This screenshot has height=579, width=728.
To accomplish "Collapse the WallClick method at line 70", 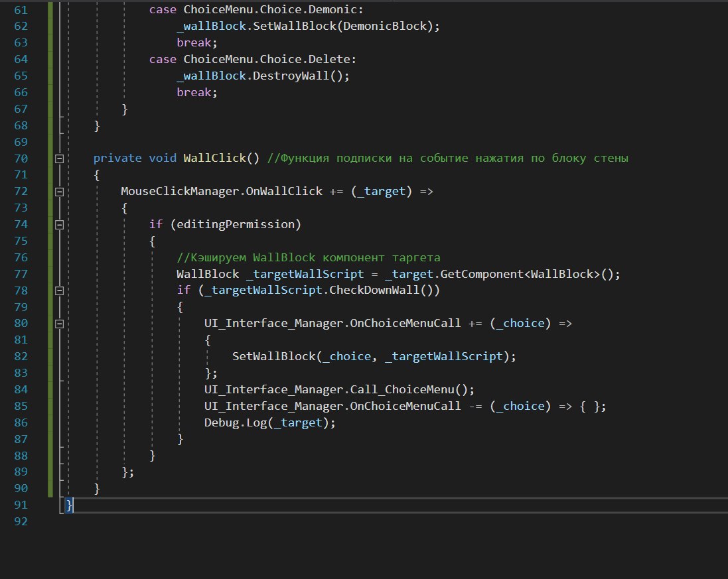I will pos(60,159).
